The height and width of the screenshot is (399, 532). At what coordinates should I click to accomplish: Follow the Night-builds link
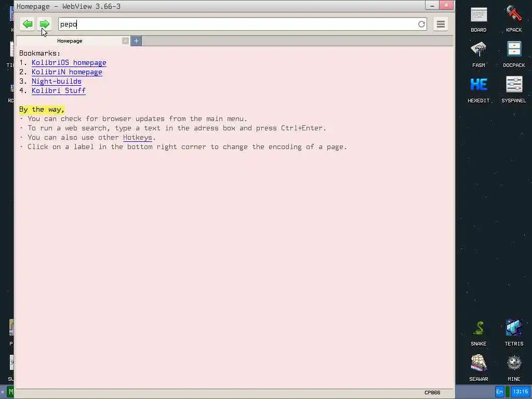(56, 82)
